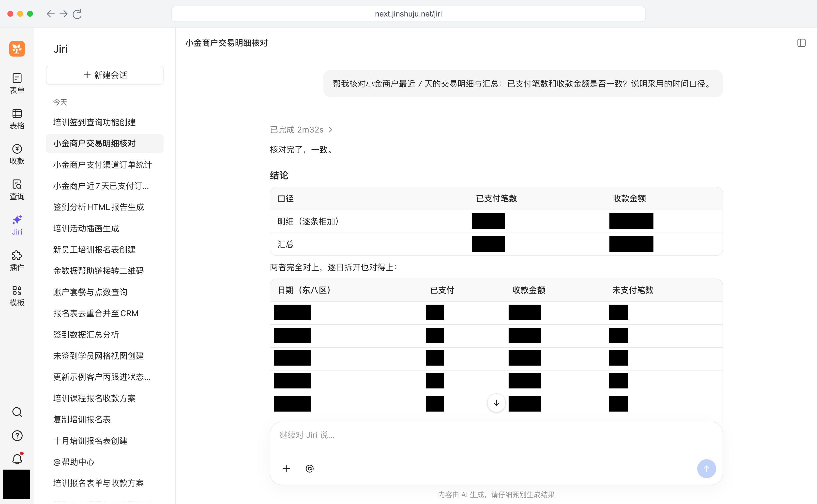Open the help question mark icon

pyautogui.click(x=17, y=435)
